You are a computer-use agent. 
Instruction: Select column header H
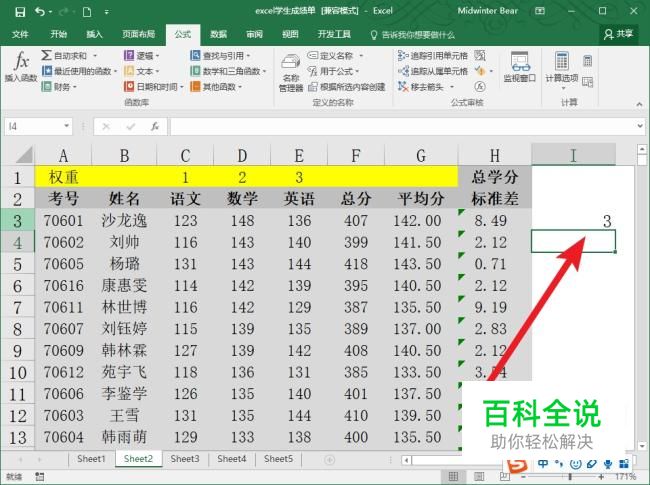tap(495, 156)
